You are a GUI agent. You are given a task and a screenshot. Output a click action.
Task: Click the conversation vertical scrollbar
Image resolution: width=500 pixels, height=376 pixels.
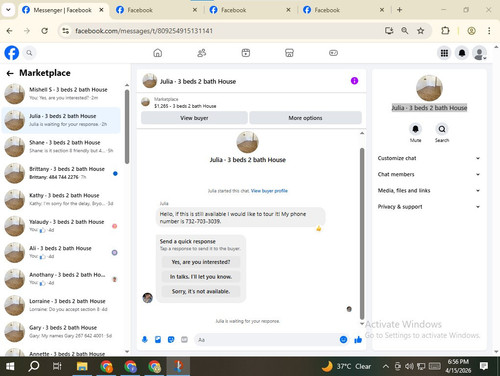362,233
